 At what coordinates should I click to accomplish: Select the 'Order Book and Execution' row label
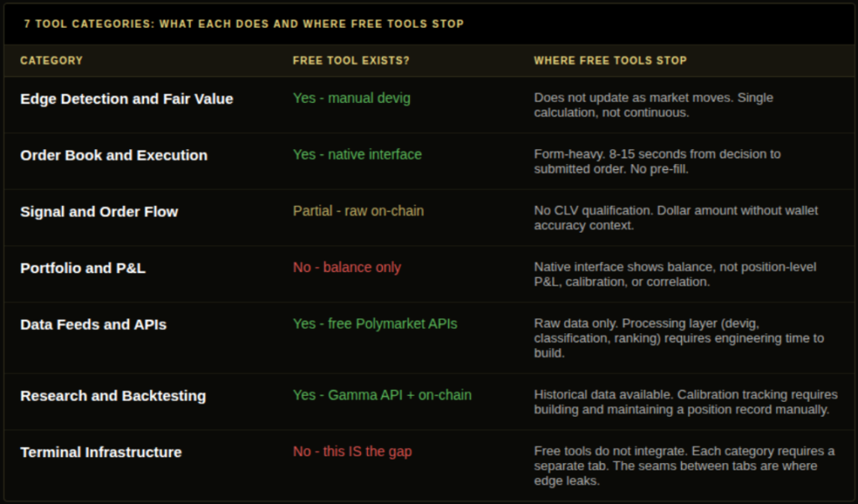(x=114, y=155)
